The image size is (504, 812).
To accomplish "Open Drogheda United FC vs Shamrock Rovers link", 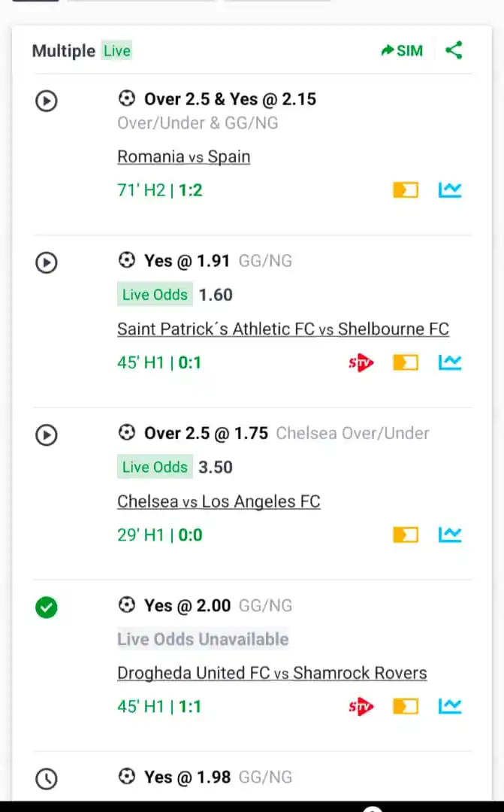I will point(272,673).
